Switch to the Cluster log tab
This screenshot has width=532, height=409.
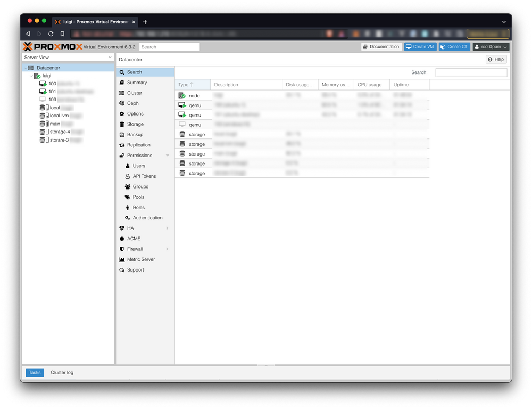point(62,372)
